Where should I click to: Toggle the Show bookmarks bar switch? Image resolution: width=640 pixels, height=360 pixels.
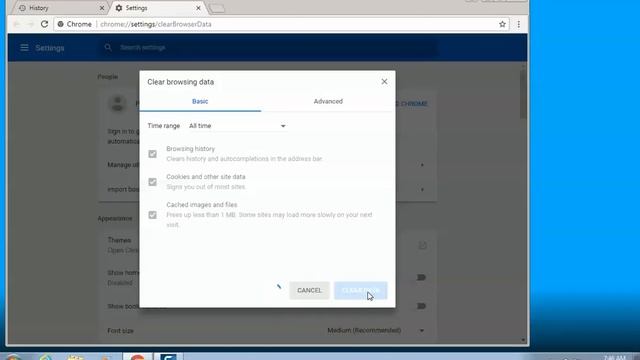[421, 306]
